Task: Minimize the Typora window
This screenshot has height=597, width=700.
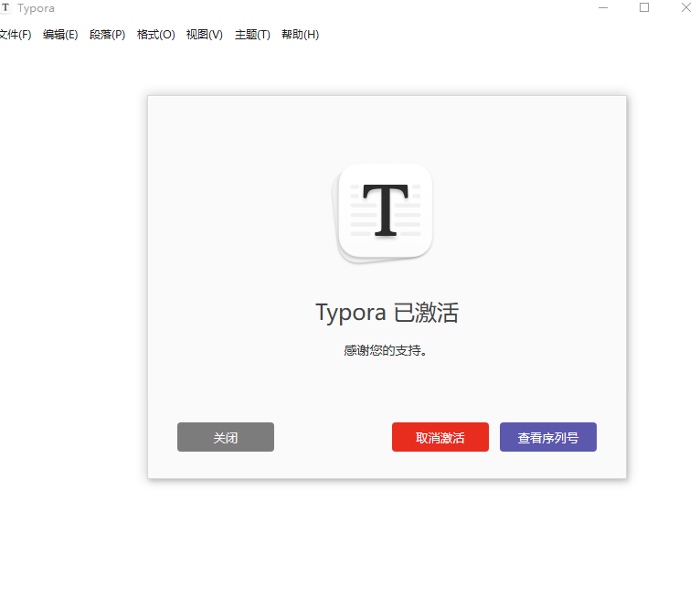Action: tap(603, 8)
